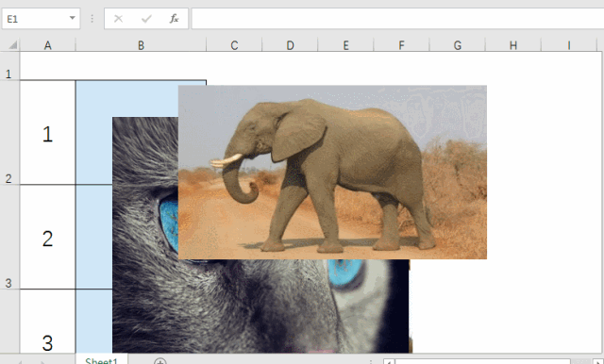Screen dimensions: 604x364
Task: Click the horizontal scrollbar left arrow
Action: (x=389, y=362)
